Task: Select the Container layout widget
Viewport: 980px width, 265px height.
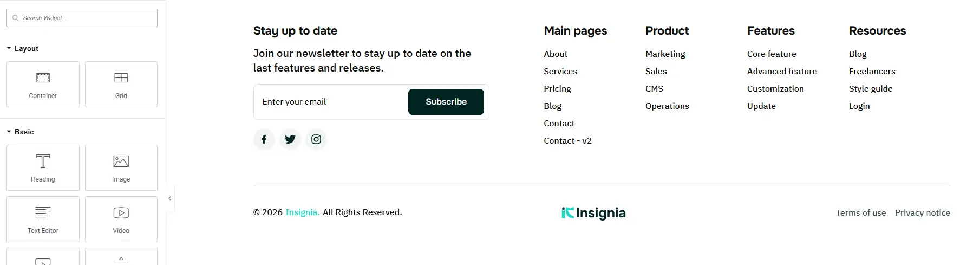Action: click(43, 84)
